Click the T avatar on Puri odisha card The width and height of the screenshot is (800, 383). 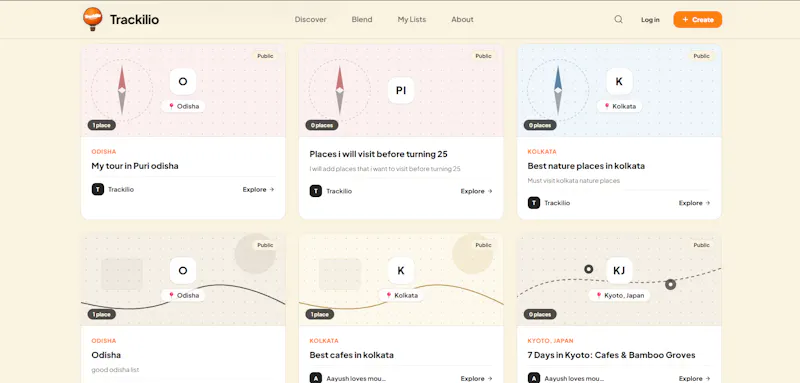point(98,189)
